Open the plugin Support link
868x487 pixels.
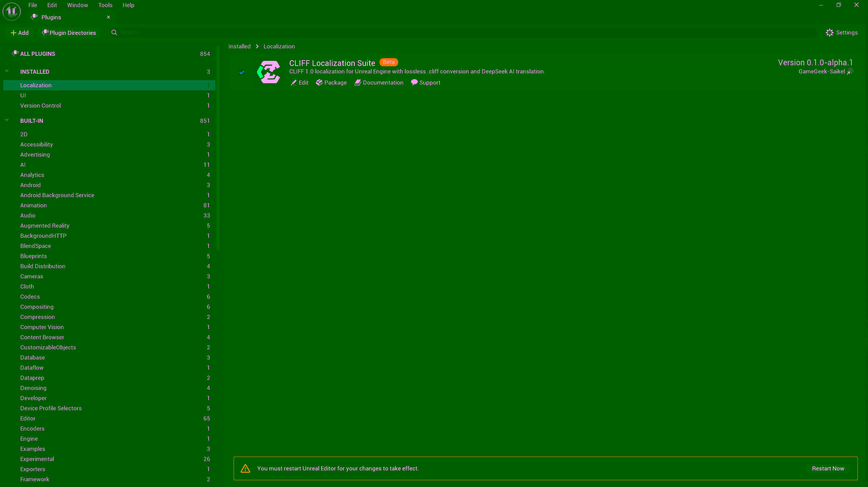coord(426,83)
